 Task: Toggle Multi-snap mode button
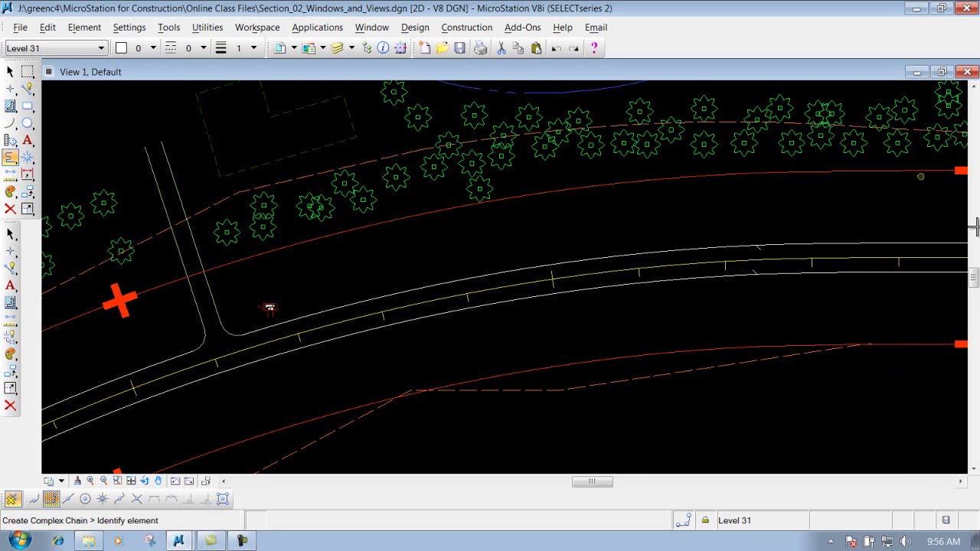[x=223, y=499]
